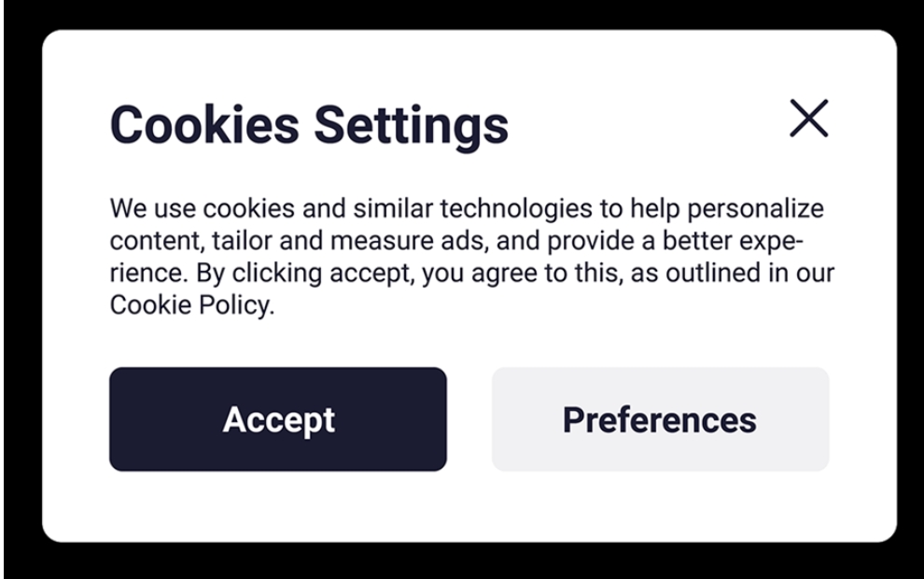Click the word 'Settings' in the title
Viewport: 924px width, 579px height.
(411, 125)
